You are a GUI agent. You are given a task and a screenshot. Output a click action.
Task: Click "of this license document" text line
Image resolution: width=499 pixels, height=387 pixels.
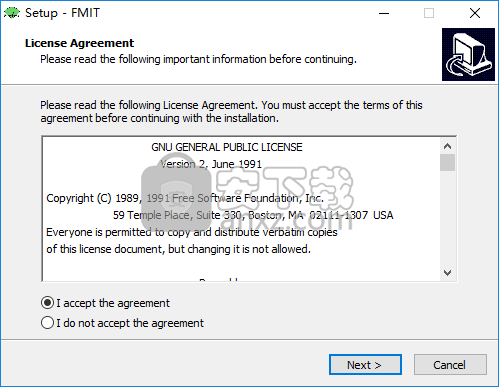pos(178,249)
